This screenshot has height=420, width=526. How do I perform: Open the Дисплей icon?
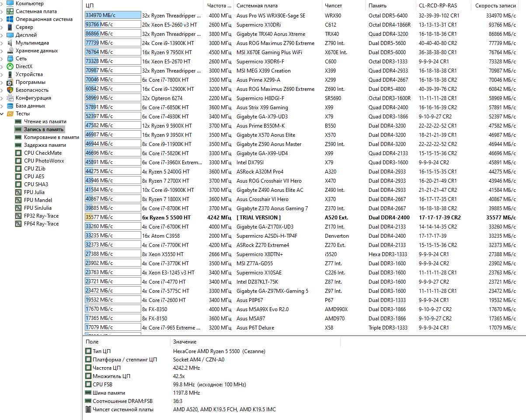10,35
